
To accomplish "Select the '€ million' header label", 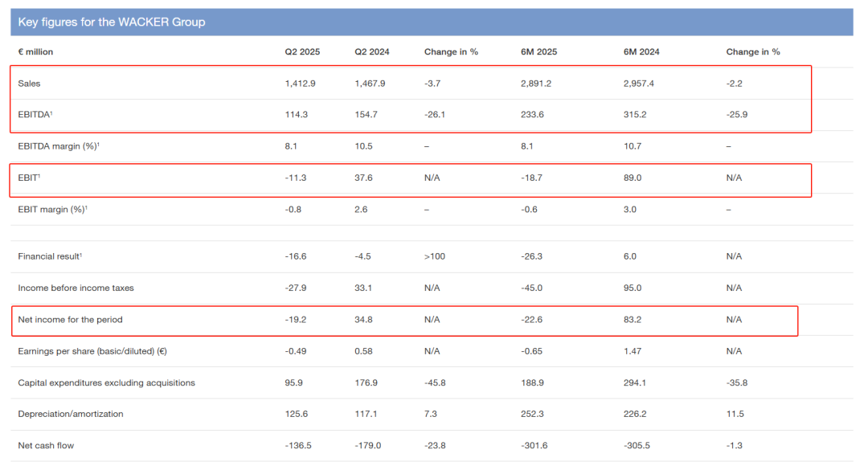I will (x=35, y=51).
